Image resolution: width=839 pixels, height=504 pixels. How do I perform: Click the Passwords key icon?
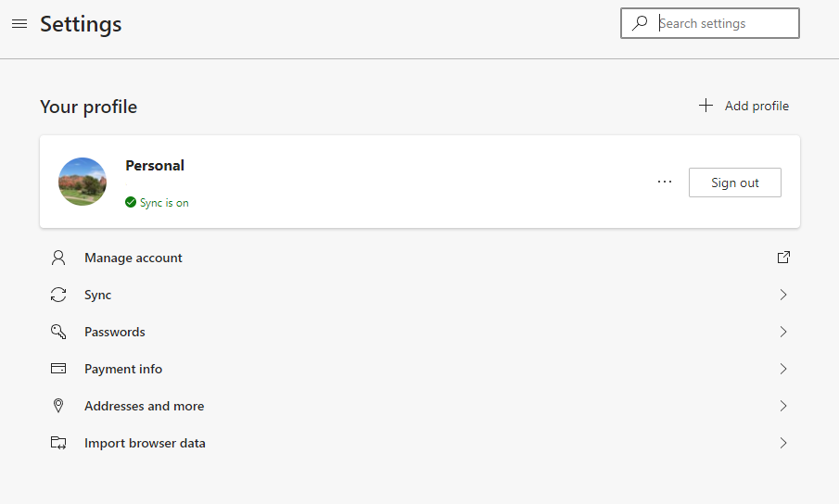[58, 332]
